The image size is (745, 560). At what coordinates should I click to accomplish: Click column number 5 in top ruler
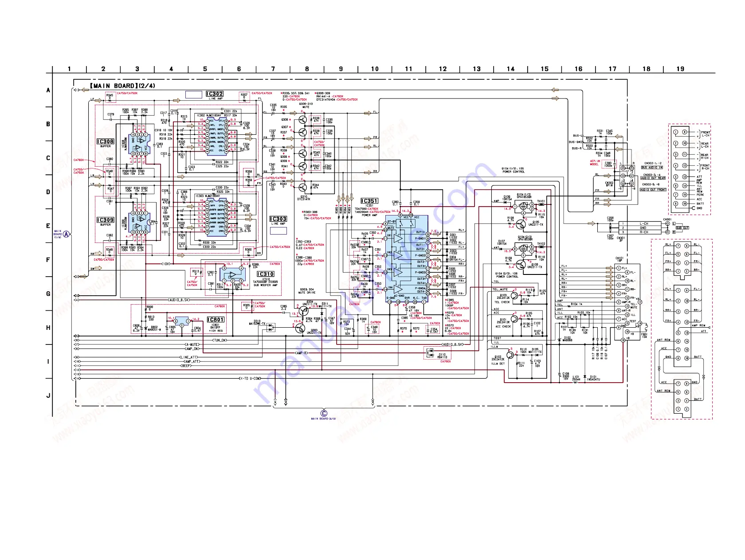pyautogui.click(x=205, y=69)
